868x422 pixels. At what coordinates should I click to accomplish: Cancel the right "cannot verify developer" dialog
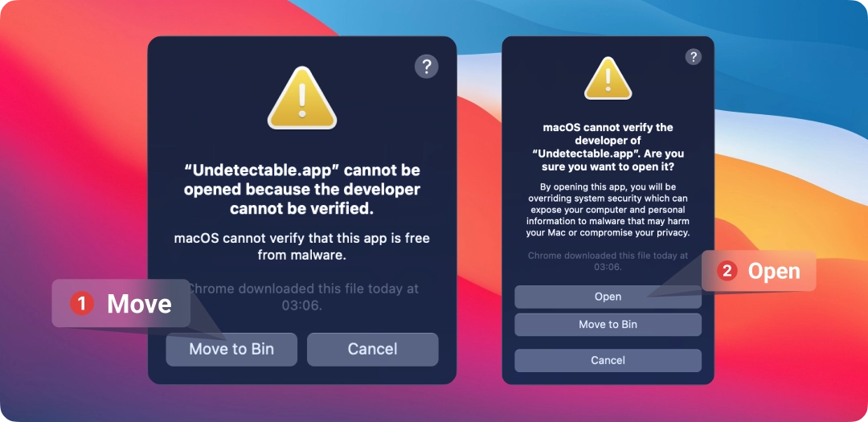608,361
